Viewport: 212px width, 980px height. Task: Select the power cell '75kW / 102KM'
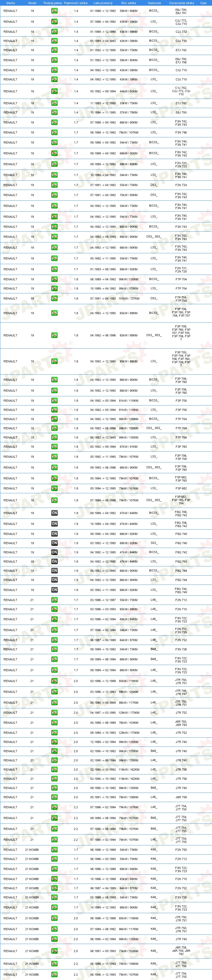[x=129, y=951]
